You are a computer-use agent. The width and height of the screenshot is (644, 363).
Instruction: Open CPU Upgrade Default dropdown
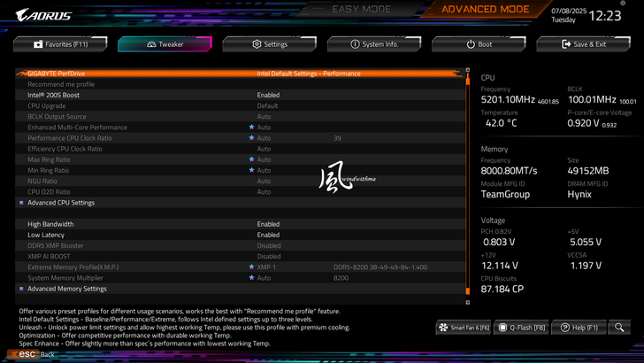[x=267, y=105]
